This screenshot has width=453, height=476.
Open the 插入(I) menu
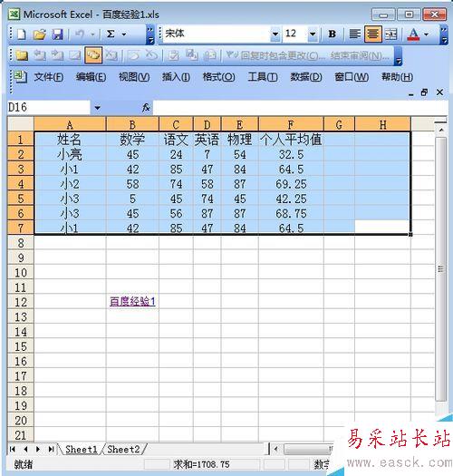pyautogui.click(x=176, y=77)
